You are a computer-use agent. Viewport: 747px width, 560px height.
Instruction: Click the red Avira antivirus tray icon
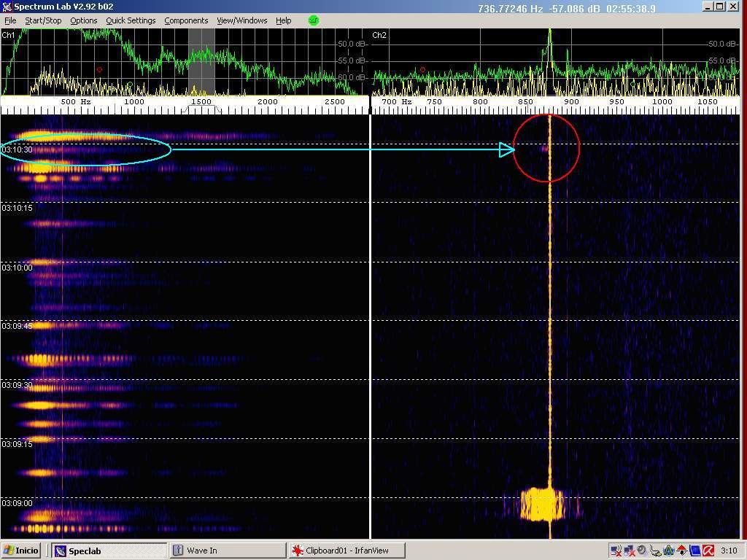tap(708, 551)
